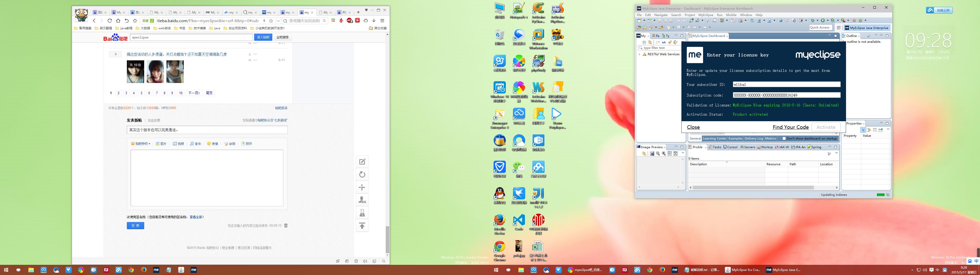Toggle the 使用签名档 signature checkbox

click(129, 217)
